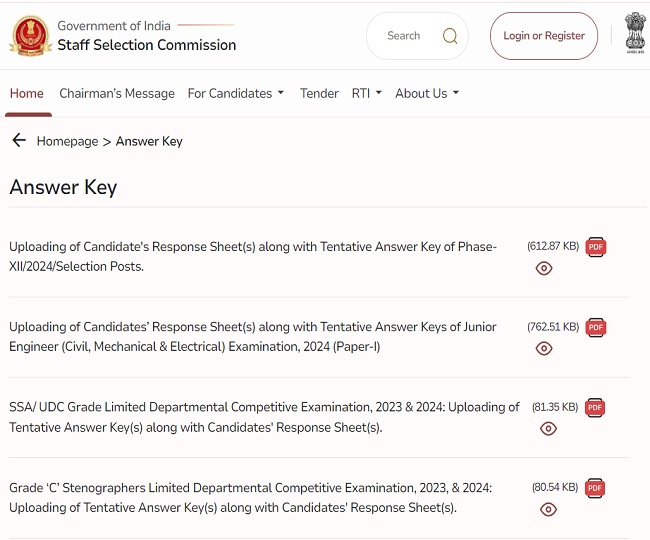This screenshot has width=650, height=540.
Task: Expand the For Candidates dropdown menu
Action: click(x=236, y=93)
